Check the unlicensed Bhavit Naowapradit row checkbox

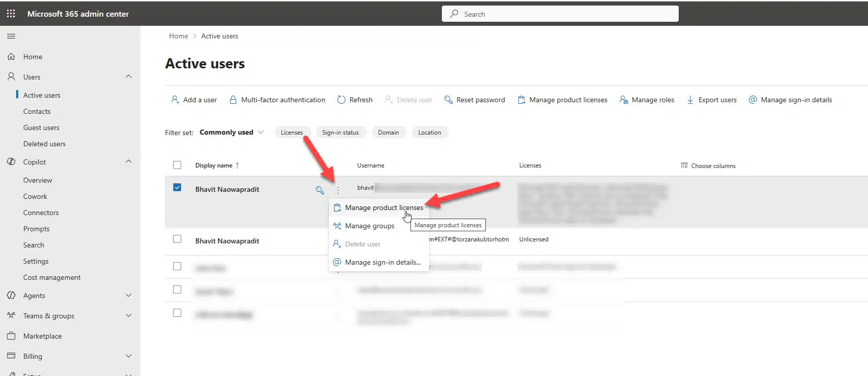(177, 239)
